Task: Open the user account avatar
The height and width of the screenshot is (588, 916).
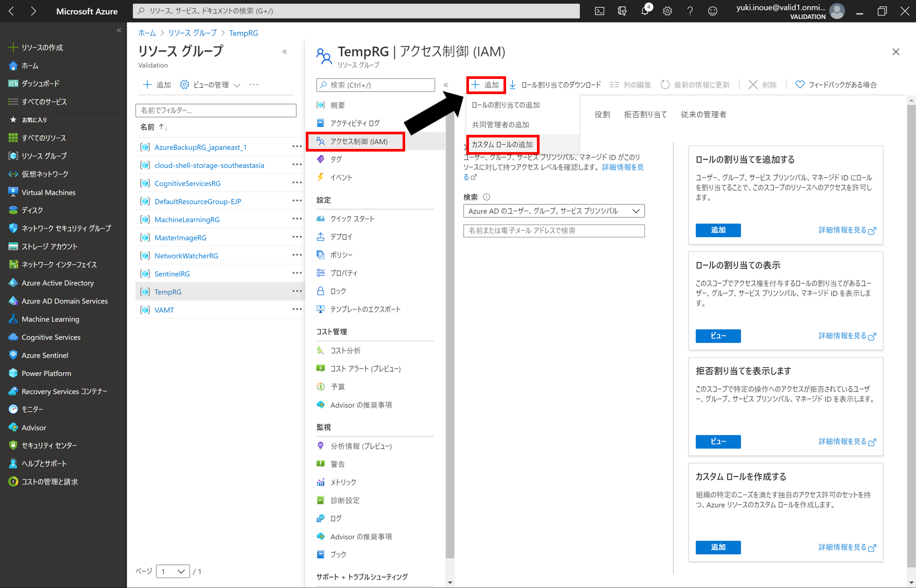Action: pos(837,11)
